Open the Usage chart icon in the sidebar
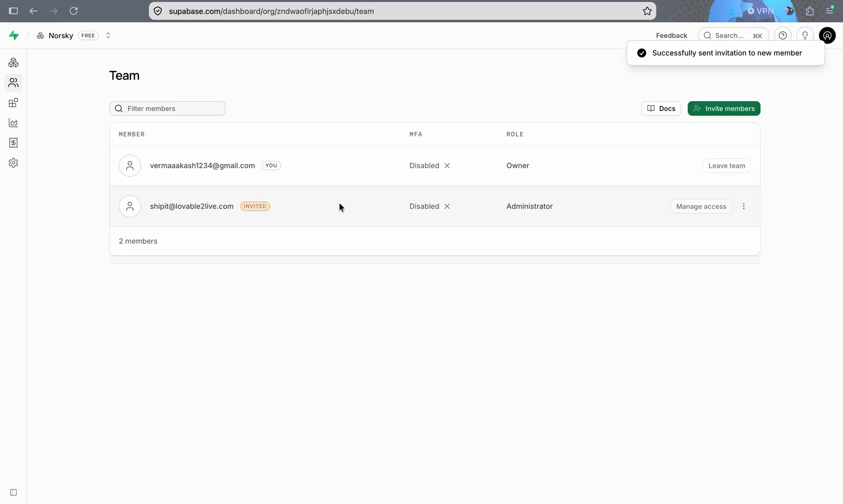The image size is (843, 504). 13,123
